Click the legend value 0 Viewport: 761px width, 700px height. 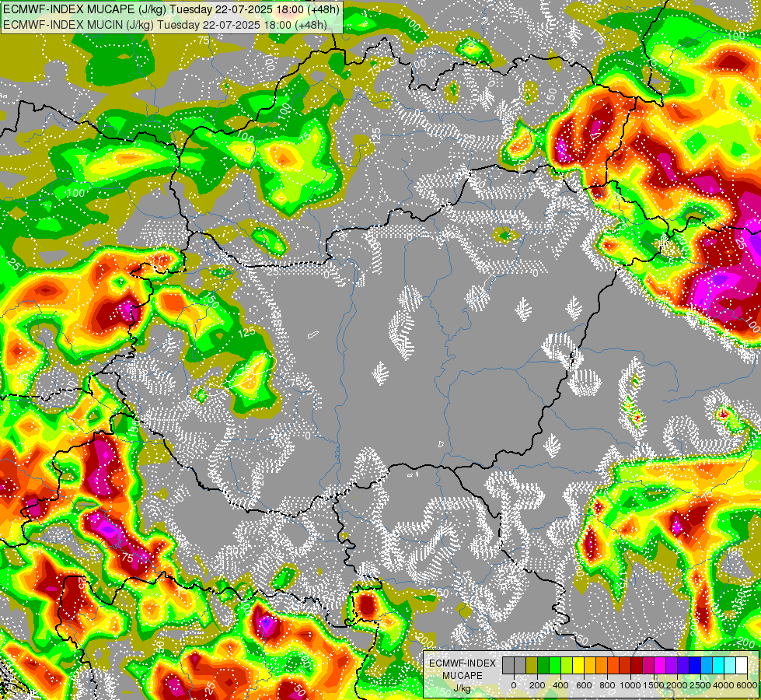pyautogui.click(x=514, y=685)
